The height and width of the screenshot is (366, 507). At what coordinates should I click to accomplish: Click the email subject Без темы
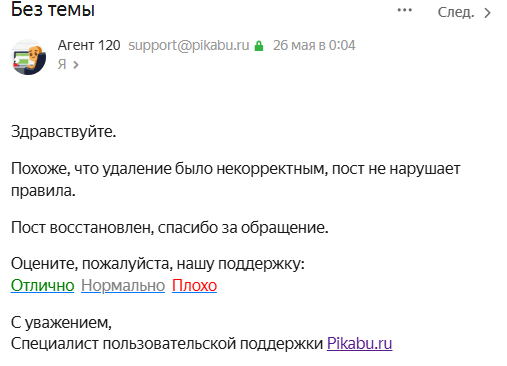coord(53,9)
